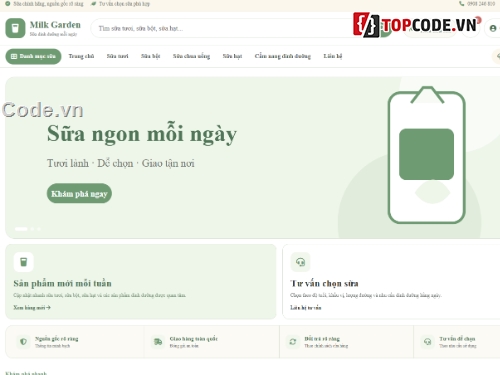Click the Sữa chính hãng top bar text
Image resolution: width=500 pixels, height=375 pixels.
[48, 4]
